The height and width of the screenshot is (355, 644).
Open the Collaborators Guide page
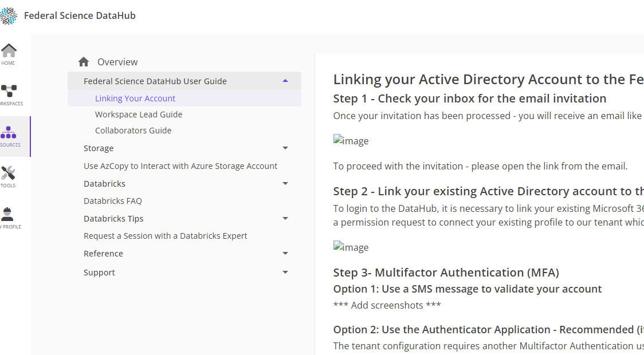[133, 131]
